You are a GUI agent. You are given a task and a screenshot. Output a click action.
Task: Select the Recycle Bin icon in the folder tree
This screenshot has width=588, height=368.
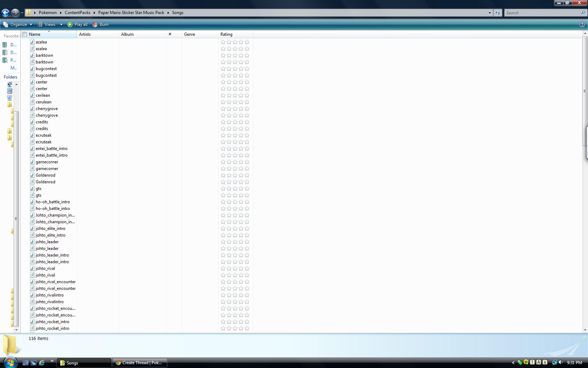(10, 98)
